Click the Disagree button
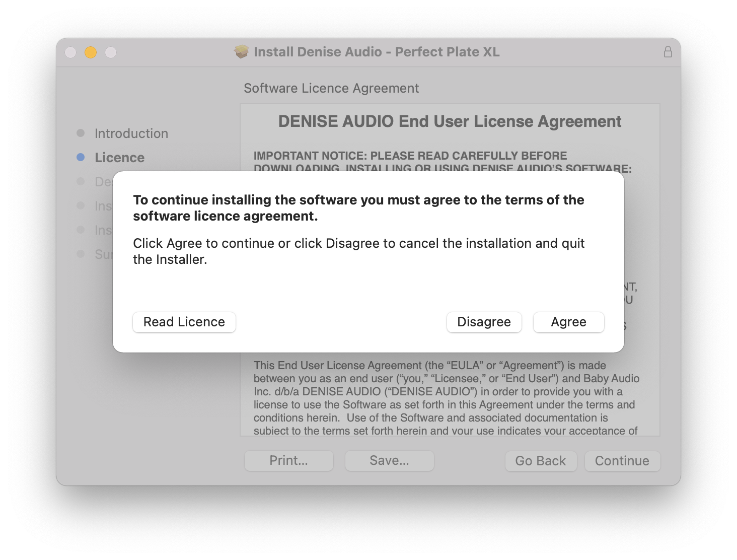737x560 pixels. click(x=484, y=322)
